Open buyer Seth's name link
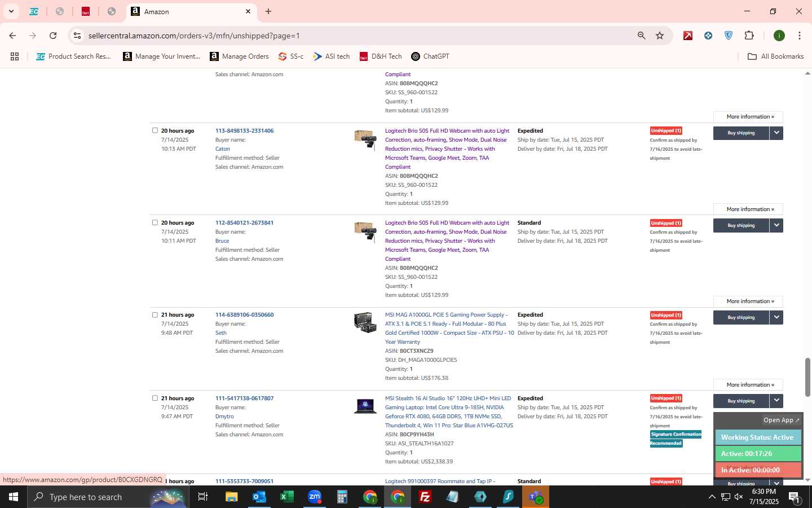 tap(220, 333)
